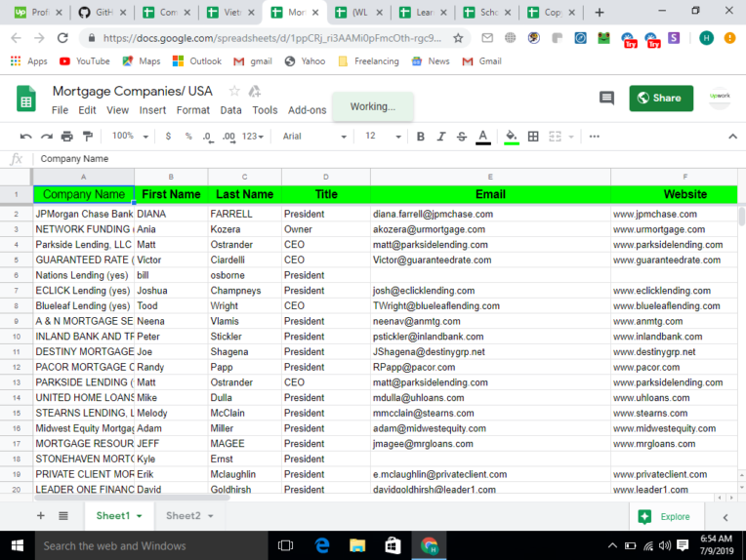This screenshot has width=746, height=560.
Task: Collapse the menus with the up chevron
Action: click(x=732, y=137)
